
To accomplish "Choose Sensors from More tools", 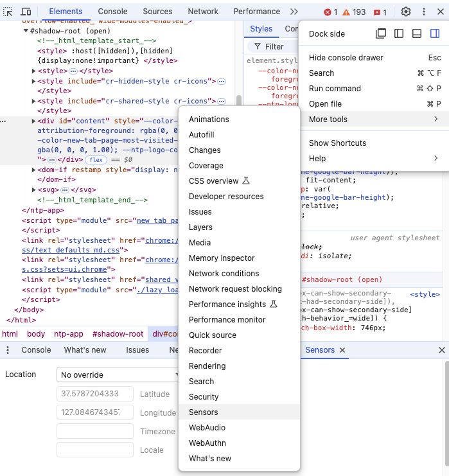I will (x=239, y=412).
